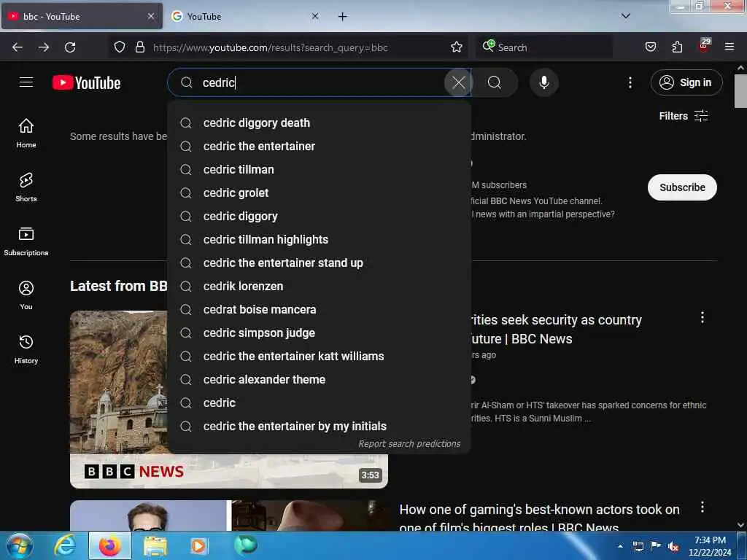Image resolution: width=747 pixels, height=560 pixels.
Task: Open a new browser tab
Action: 342,17
